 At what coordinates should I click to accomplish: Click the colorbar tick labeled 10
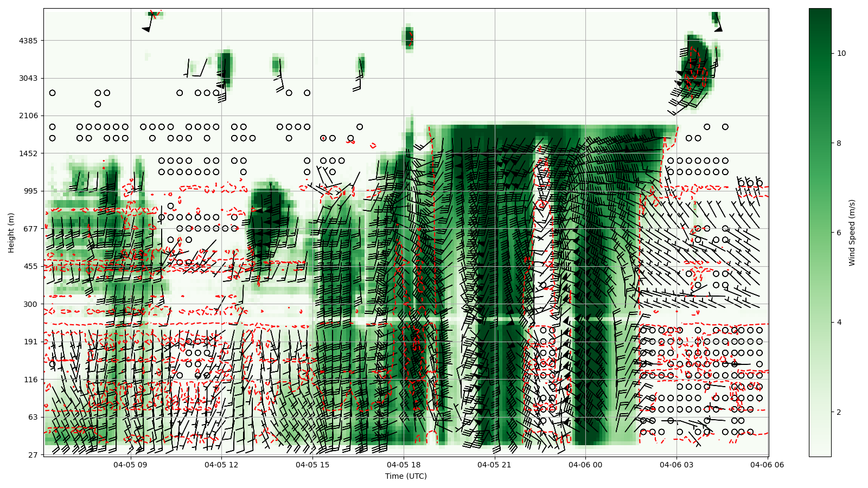[x=841, y=53]
